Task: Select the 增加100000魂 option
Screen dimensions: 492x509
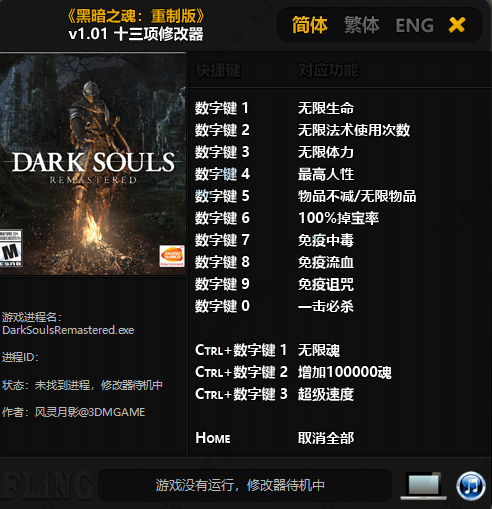Action: pos(345,372)
